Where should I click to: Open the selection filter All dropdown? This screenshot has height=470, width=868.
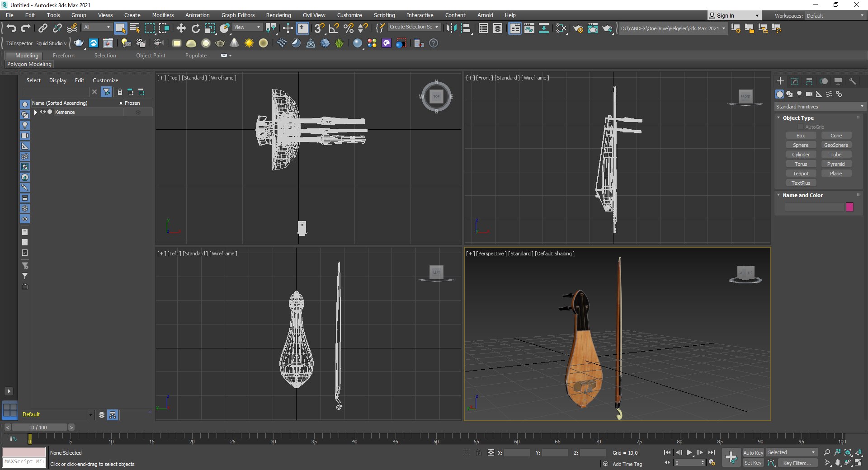[x=97, y=28]
